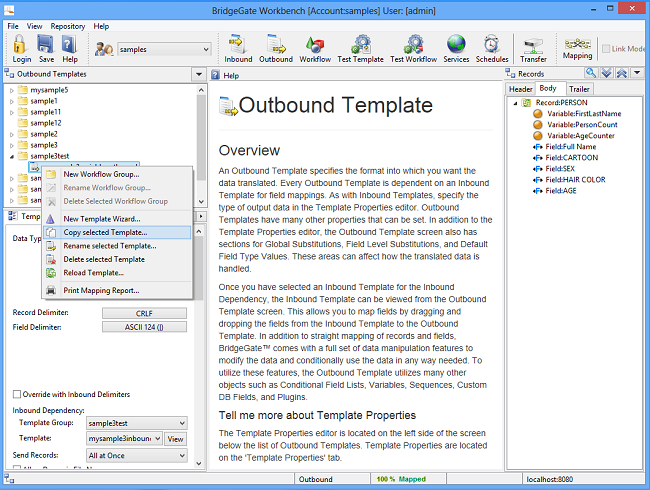
Task: Open Help from the toolbar icon
Action: pos(69,44)
